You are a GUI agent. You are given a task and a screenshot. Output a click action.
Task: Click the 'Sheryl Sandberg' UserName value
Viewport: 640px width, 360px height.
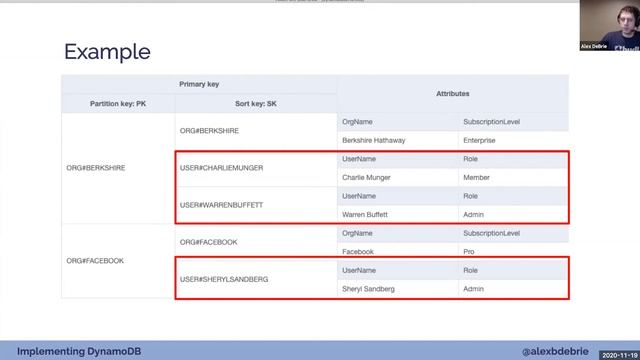[368, 289]
